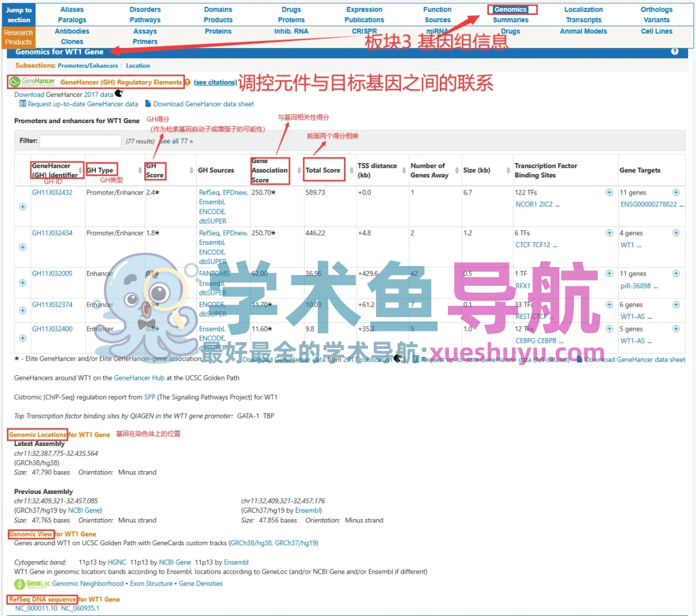Expand gene targets plus icon for GH11J032400

[x=676, y=329]
